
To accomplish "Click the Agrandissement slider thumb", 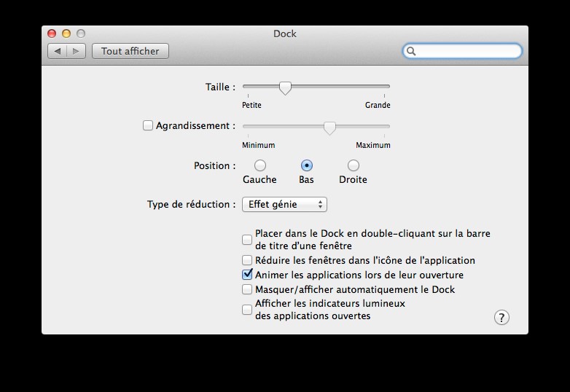I will click(x=329, y=128).
